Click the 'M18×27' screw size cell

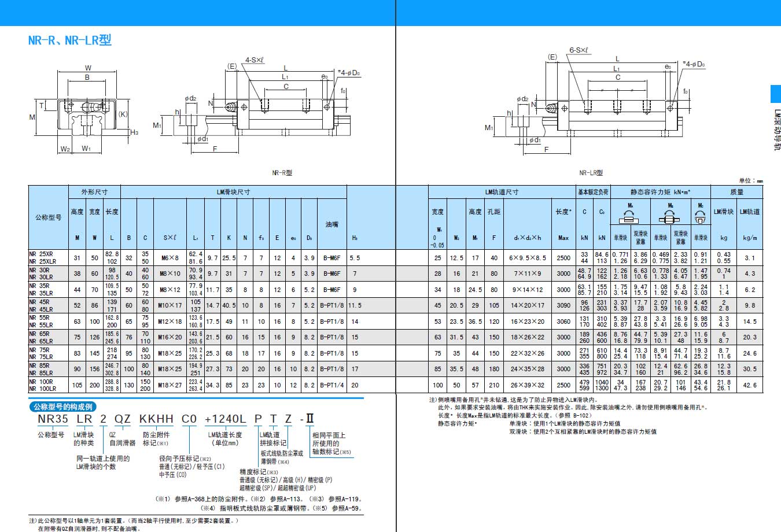tap(170, 385)
